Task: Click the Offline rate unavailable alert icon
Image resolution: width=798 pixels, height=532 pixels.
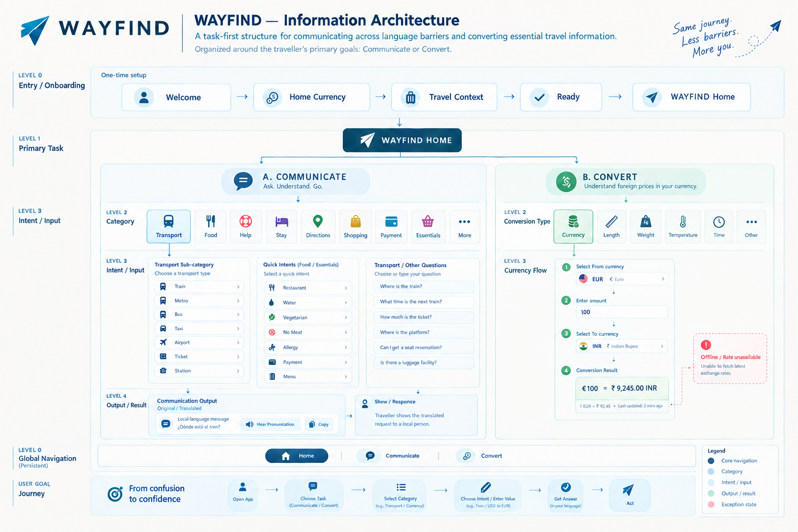Action: tap(706, 345)
